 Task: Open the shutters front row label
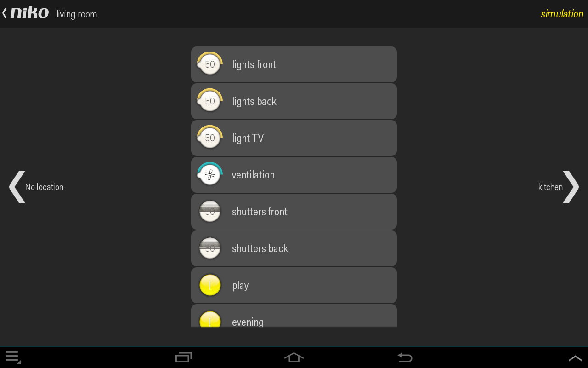260,212
